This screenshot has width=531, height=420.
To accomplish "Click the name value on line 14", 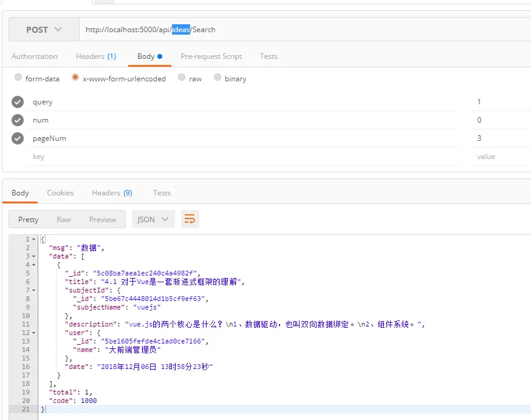I will (x=132, y=350).
